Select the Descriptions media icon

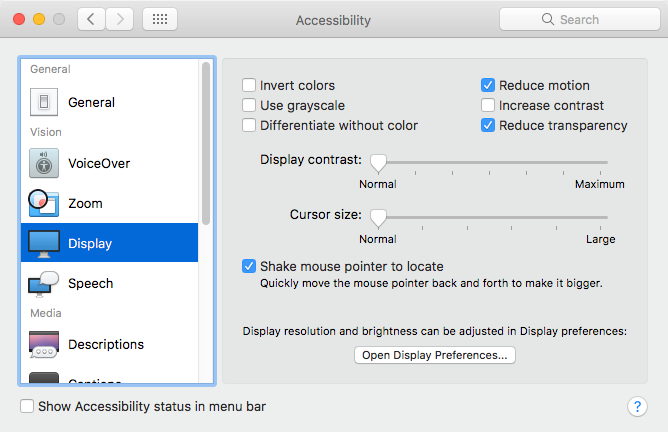[x=44, y=344]
